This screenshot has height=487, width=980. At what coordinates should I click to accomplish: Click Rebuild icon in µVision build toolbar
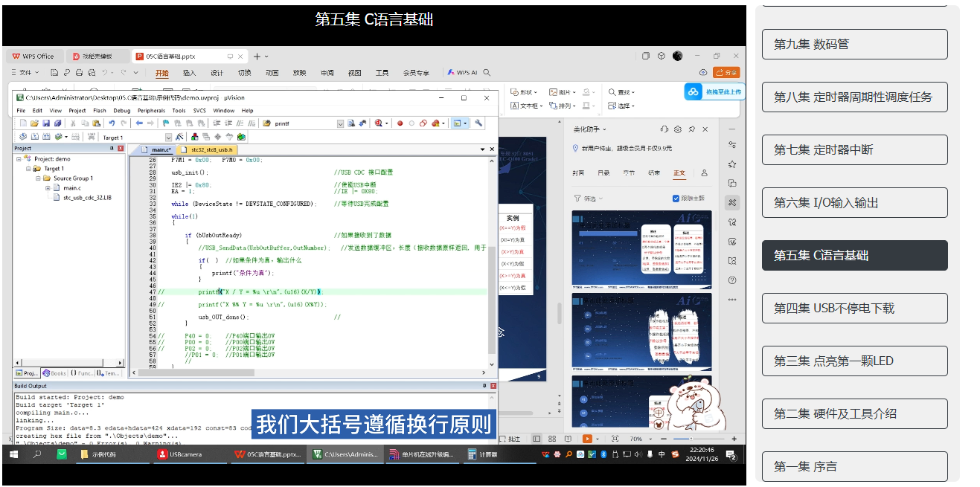pyautogui.click(x=46, y=138)
